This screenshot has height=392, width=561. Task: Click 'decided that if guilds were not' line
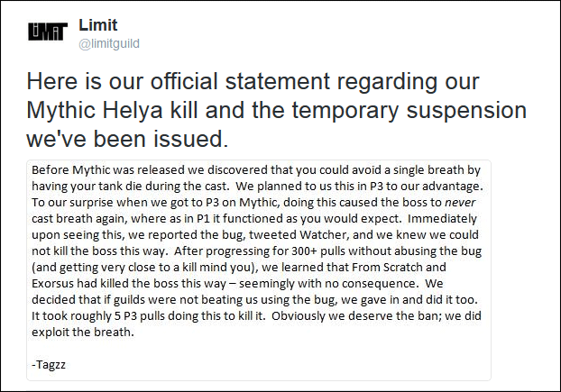[x=254, y=299]
